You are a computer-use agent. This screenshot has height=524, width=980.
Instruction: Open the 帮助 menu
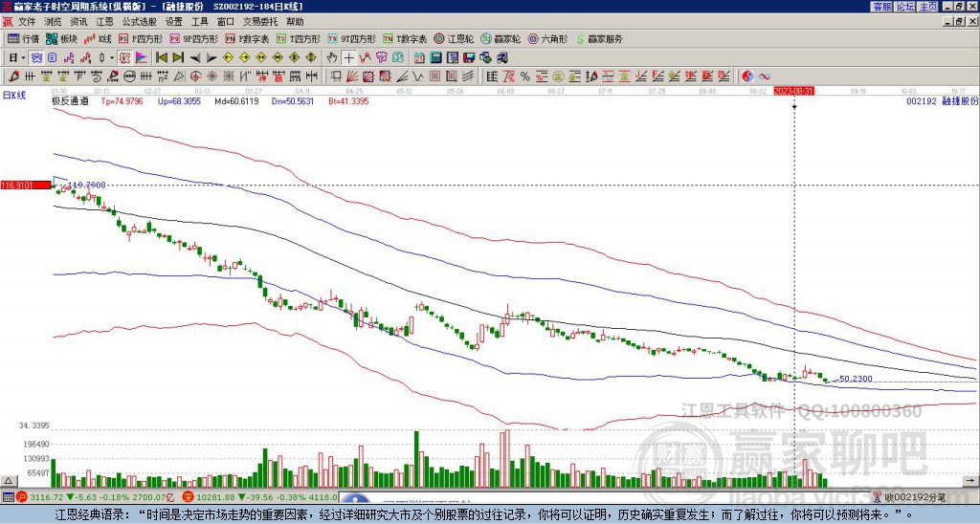[295, 22]
